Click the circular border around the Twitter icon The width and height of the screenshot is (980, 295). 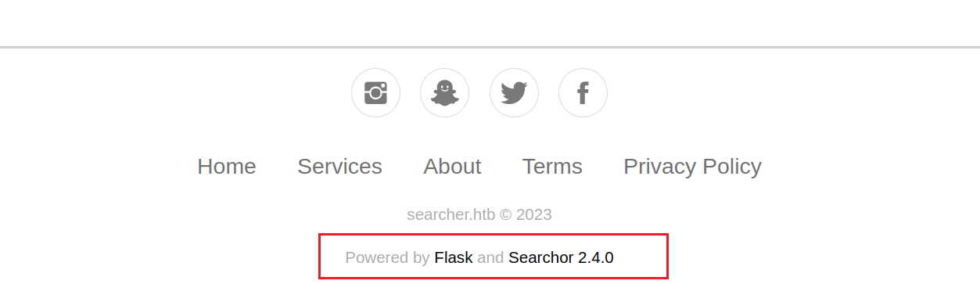(x=514, y=69)
